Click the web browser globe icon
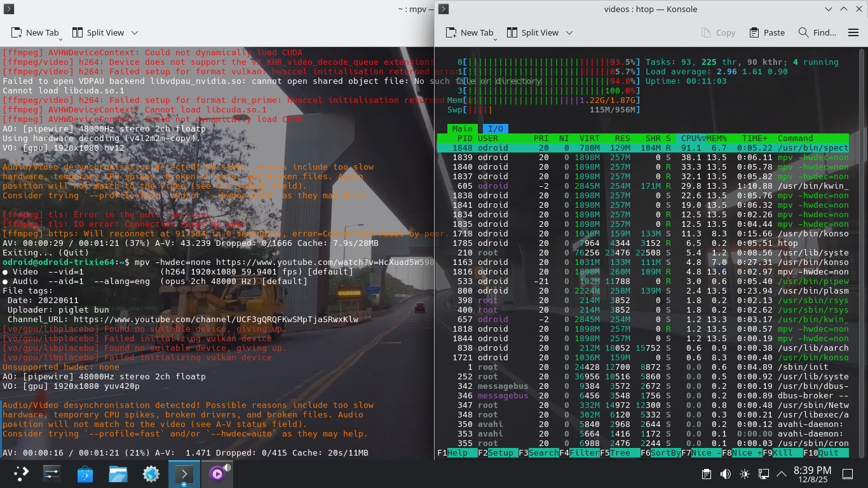 pyautogui.click(x=151, y=473)
